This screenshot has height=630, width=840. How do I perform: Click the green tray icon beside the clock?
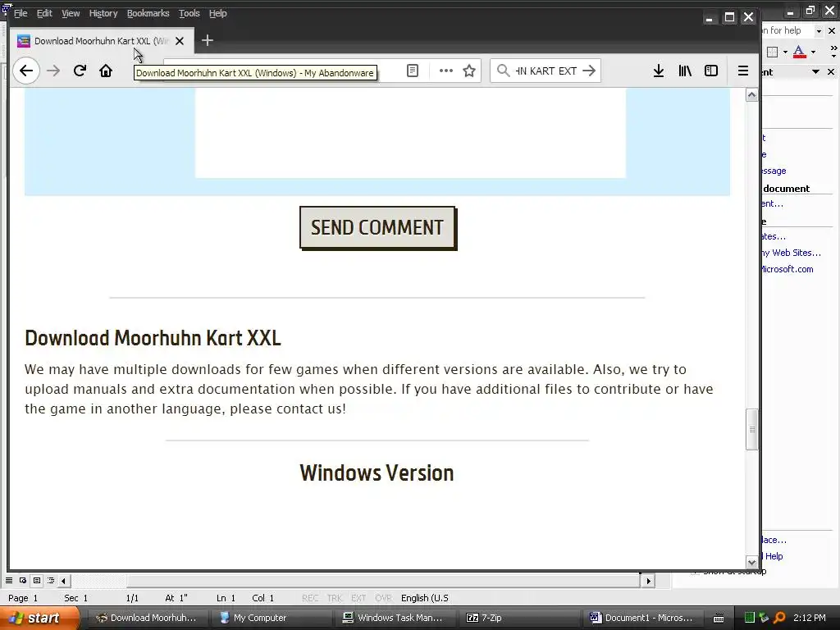[x=750, y=618]
